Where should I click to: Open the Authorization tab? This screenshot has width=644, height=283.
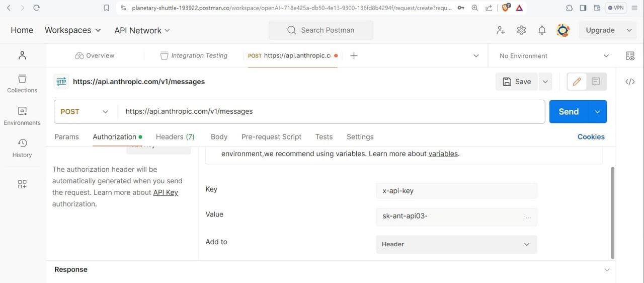(x=117, y=137)
